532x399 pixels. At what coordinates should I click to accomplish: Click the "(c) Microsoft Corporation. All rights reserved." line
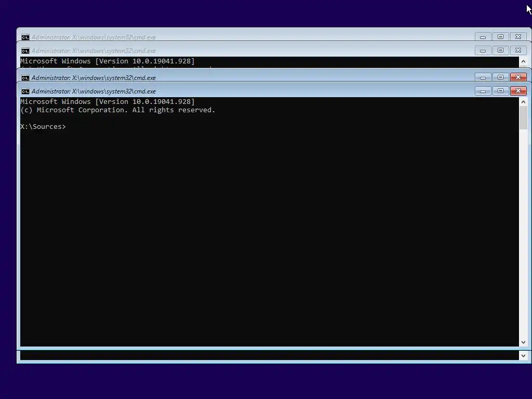tap(118, 110)
